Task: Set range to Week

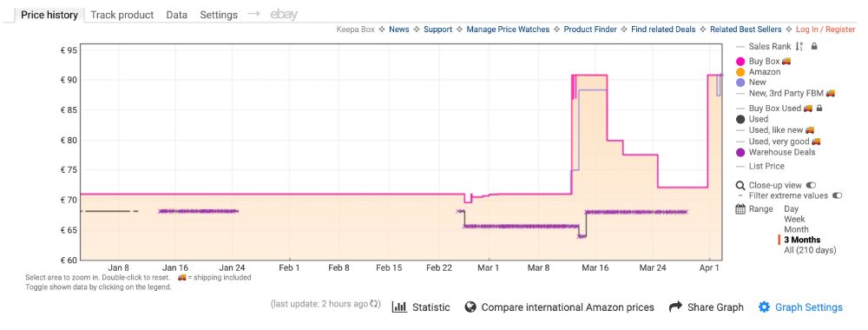Action: point(794,219)
